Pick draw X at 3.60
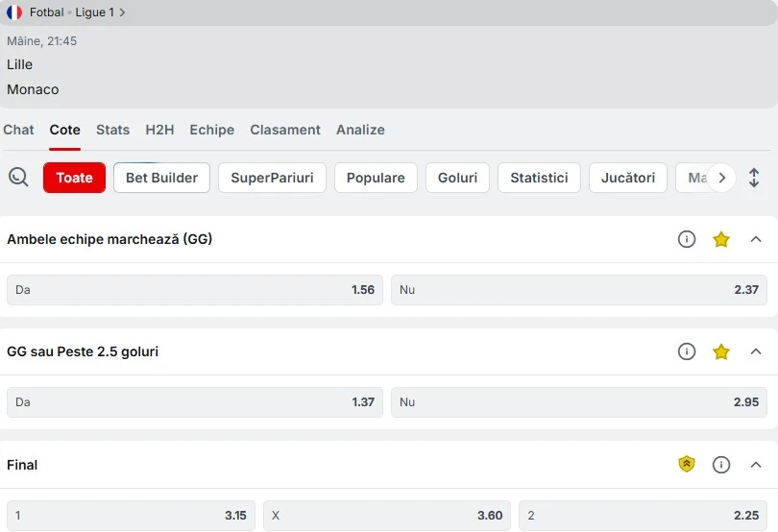Viewport: 778px width, 532px height. coord(386,516)
